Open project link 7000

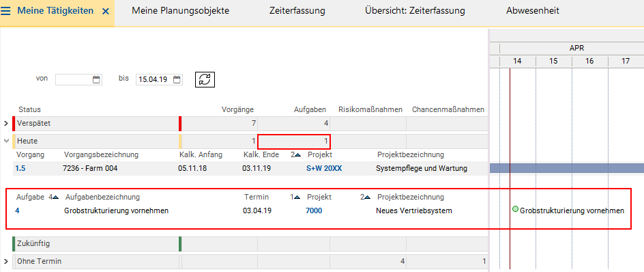click(314, 211)
